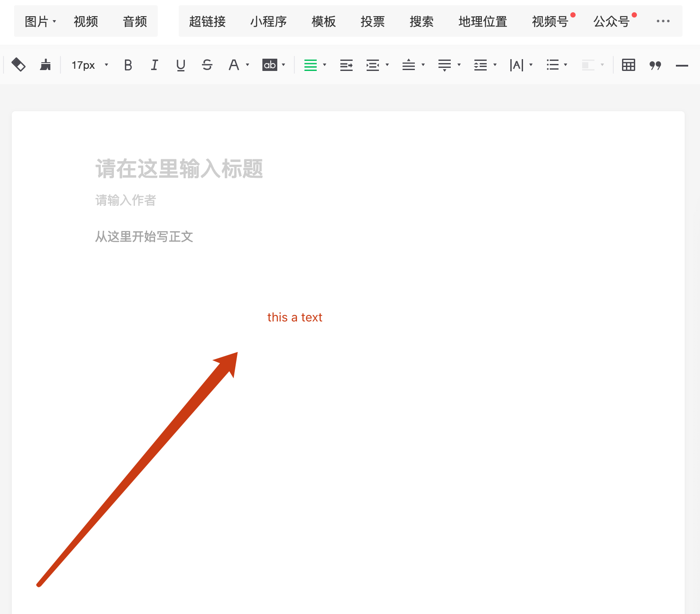Toggle underline formatting
This screenshot has width=700, height=614.
[180, 65]
